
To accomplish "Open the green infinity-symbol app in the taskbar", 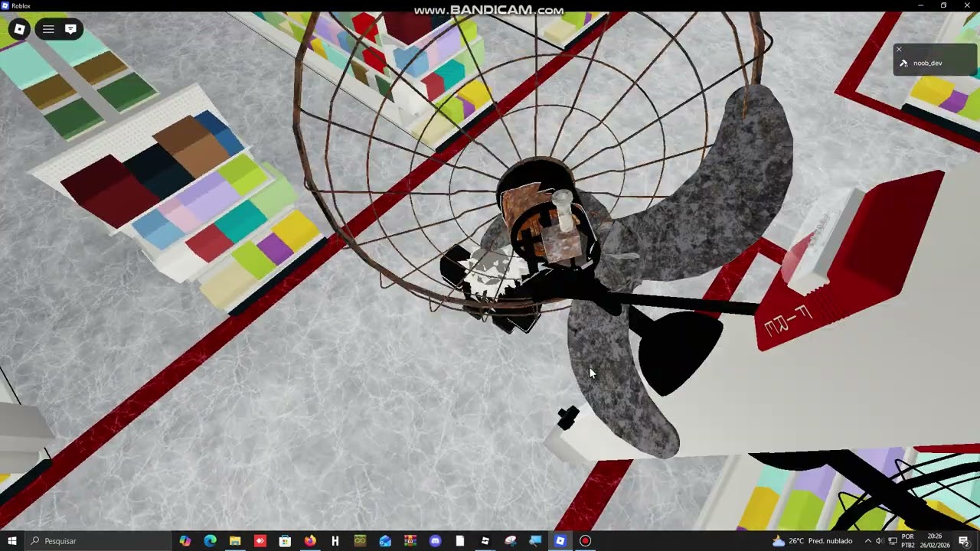I will point(360,541).
